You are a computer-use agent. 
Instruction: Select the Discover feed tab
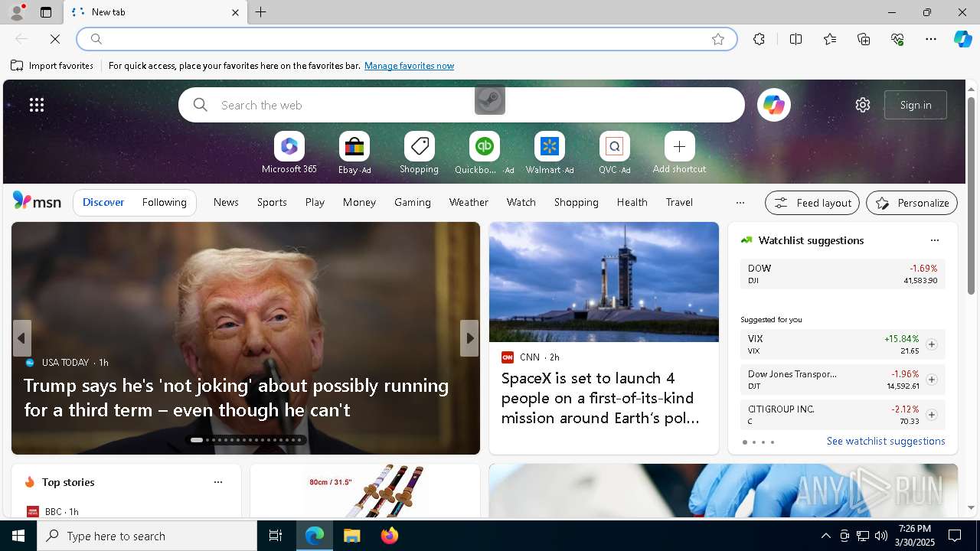point(103,202)
